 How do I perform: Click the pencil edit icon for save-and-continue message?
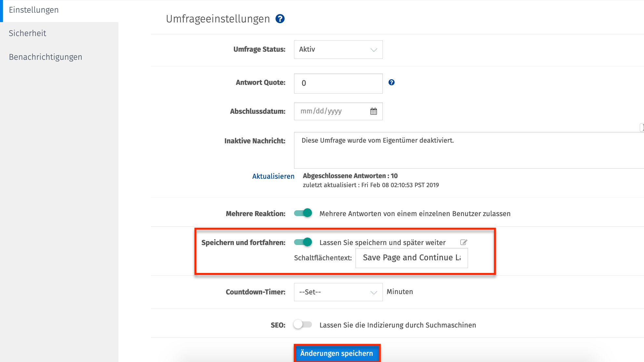pyautogui.click(x=463, y=242)
